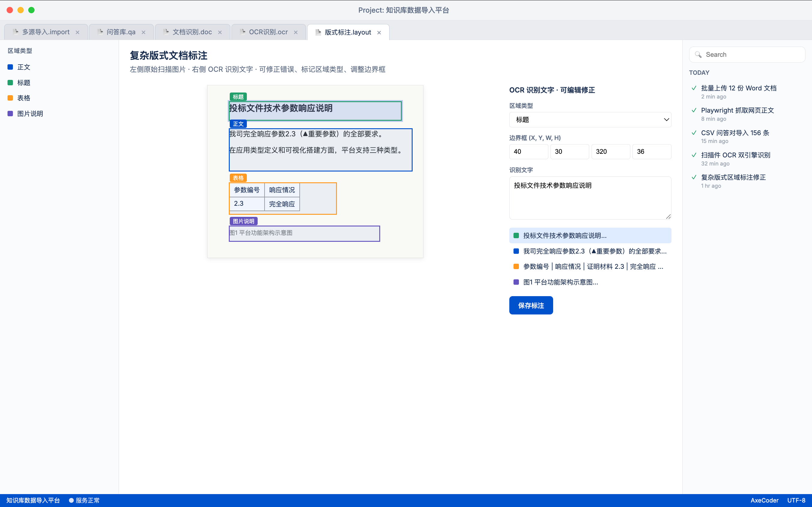Click the orange 表格 legend swatch
The image size is (812, 507).
11,98
